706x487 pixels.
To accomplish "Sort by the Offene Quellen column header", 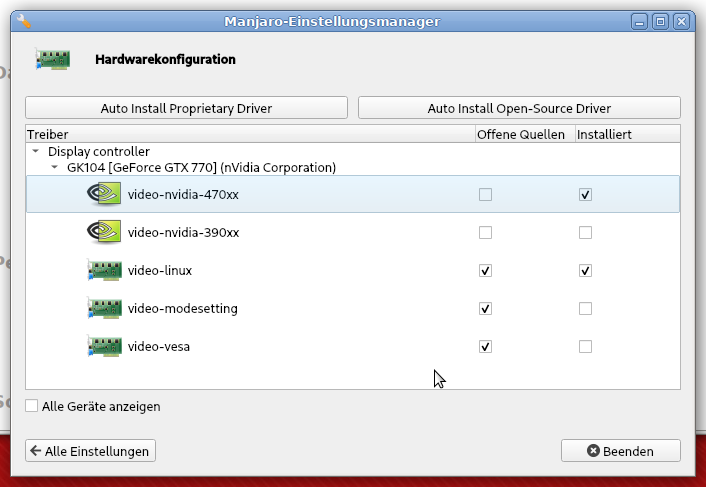I will point(525,134).
